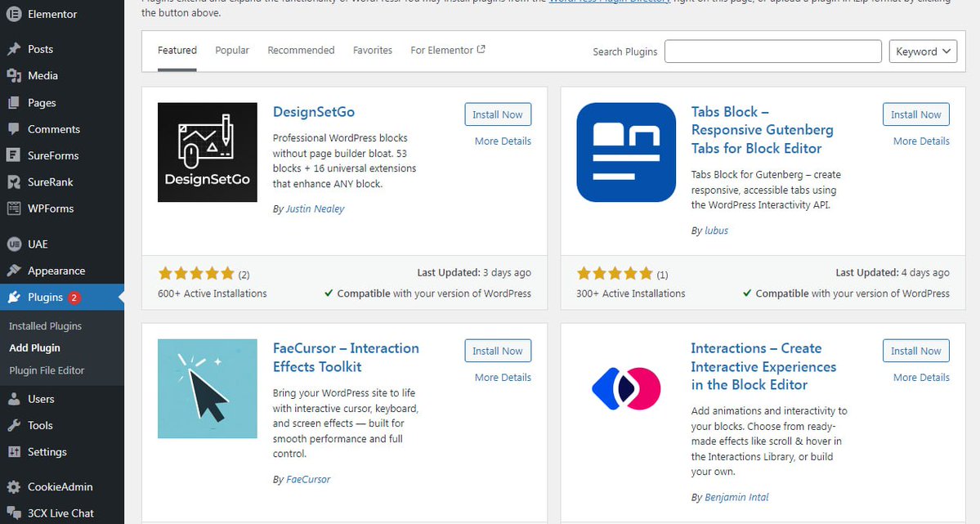
Task: Switch to the Featured tab
Action: tap(177, 50)
